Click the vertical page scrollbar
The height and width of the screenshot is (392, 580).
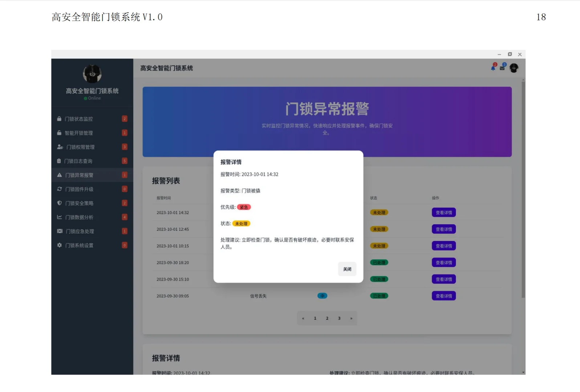click(523, 189)
